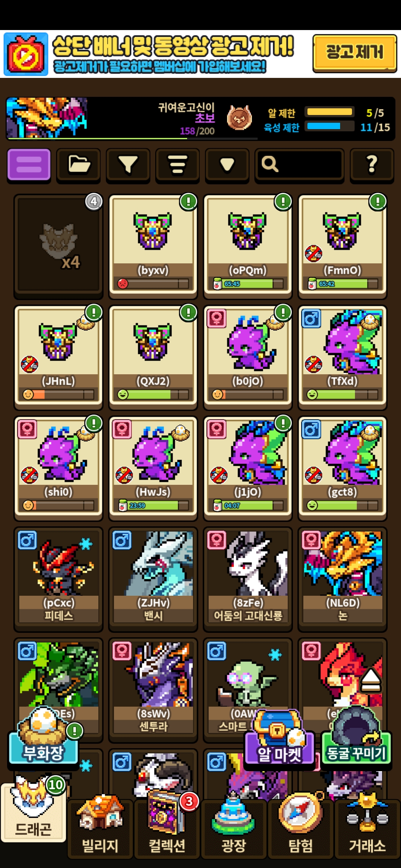
Task: Toggle the purple list view button
Action: tap(29, 165)
